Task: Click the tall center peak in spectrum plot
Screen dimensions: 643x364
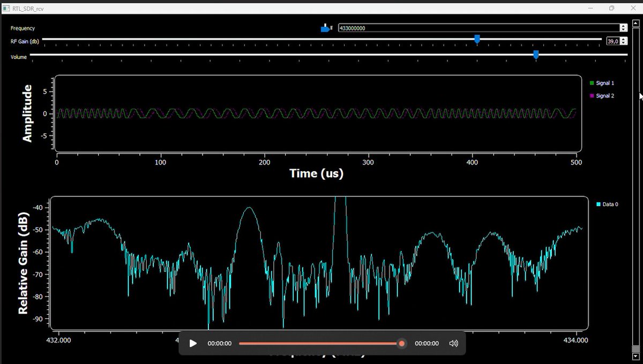Action: pos(340,225)
